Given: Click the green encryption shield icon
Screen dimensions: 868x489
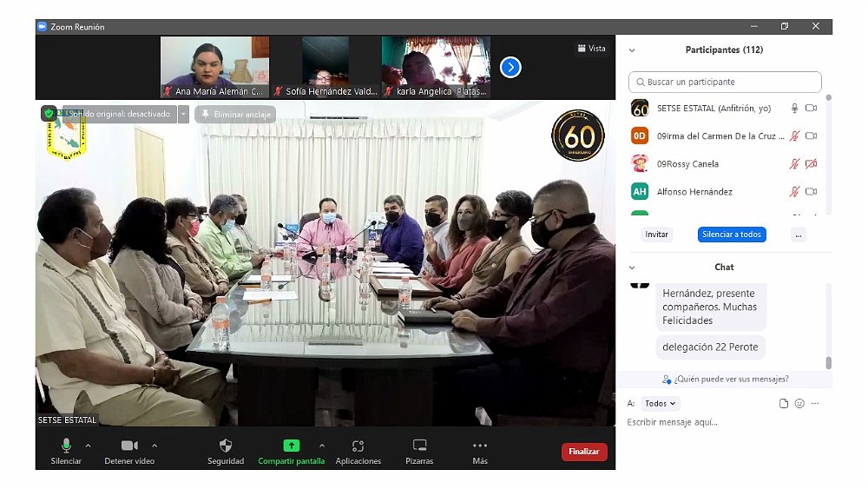Looking at the screenshot, I should tap(49, 114).
